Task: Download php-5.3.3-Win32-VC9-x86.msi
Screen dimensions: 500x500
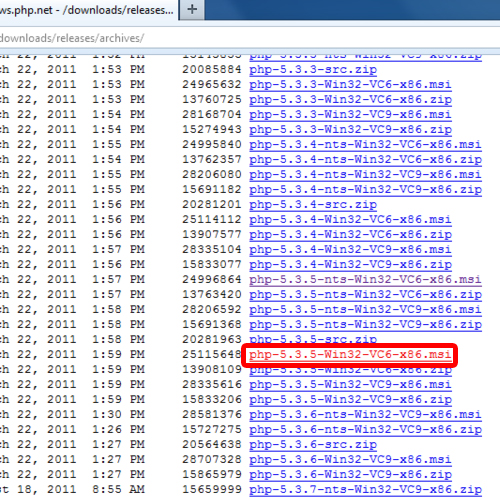Action: (350, 114)
